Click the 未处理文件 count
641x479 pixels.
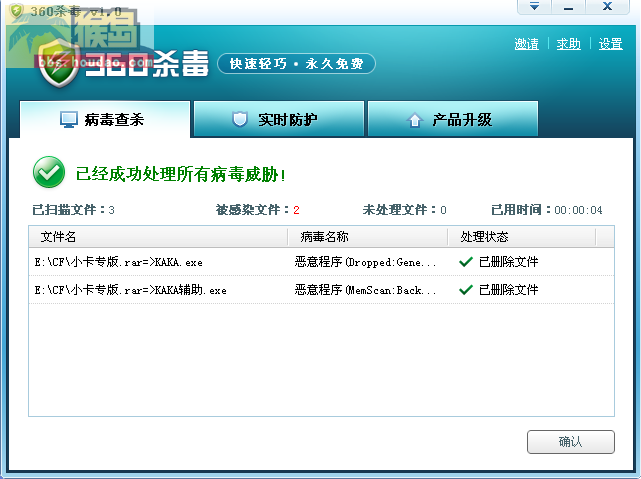coord(443,210)
